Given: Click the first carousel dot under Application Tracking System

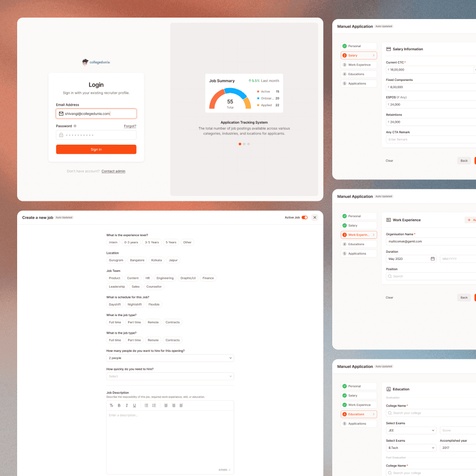Looking at the screenshot, I should pyautogui.click(x=240, y=144).
